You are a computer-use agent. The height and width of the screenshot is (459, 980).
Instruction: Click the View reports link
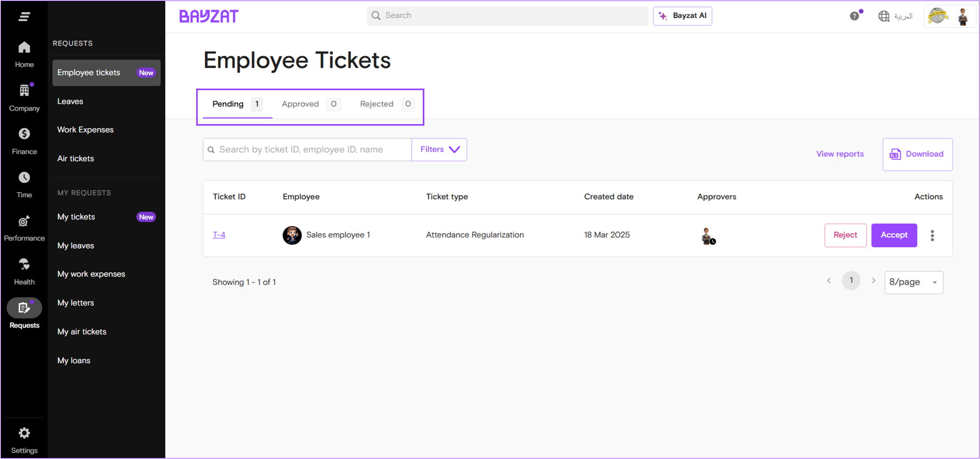[x=840, y=154]
